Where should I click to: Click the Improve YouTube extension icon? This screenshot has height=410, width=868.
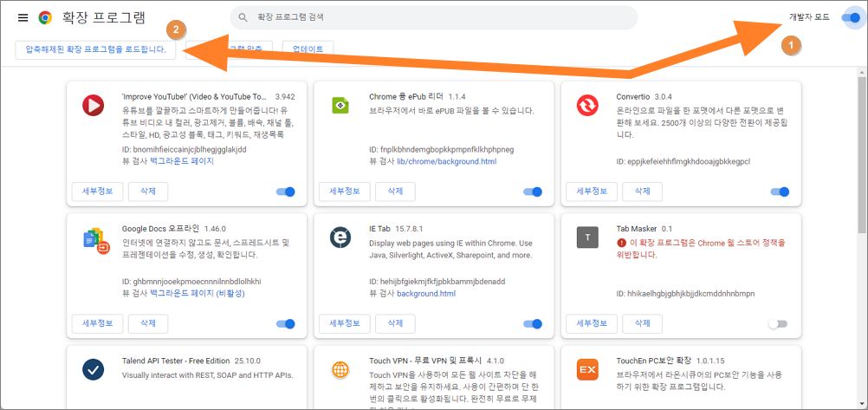pyautogui.click(x=93, y=105)
